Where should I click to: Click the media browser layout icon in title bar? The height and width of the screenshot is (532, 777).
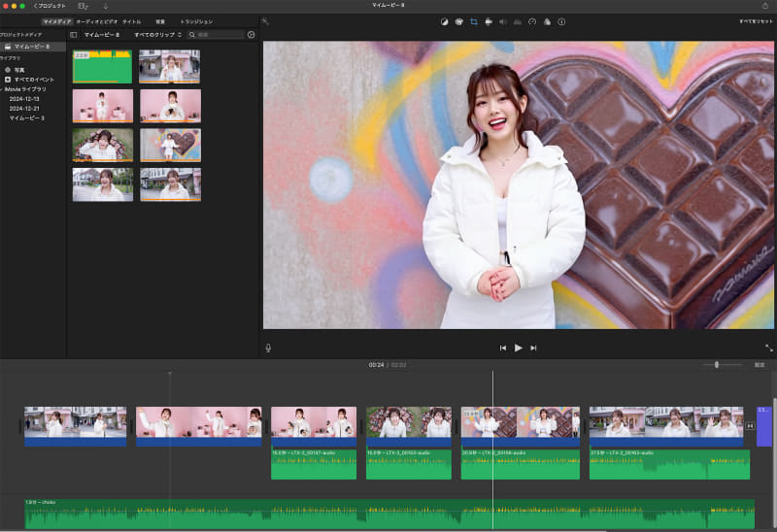[x=84, y=6]
